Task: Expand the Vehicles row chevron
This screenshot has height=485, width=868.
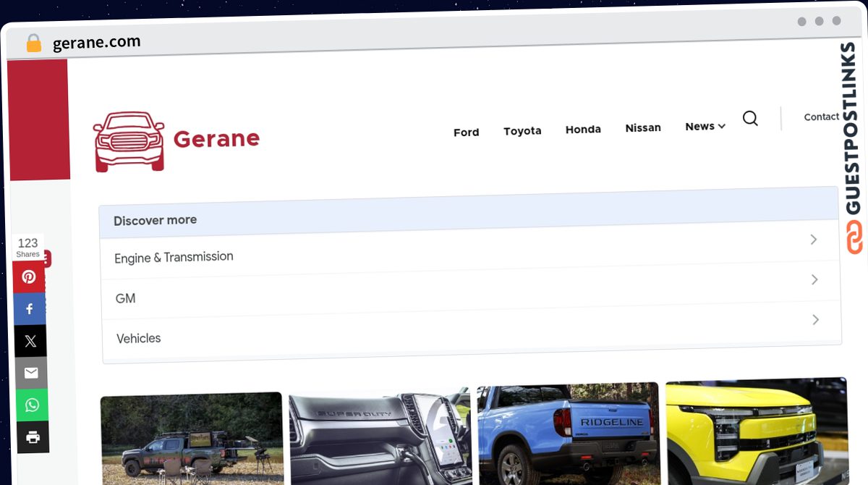Action: pyautogui.click(x=815, y=319)
